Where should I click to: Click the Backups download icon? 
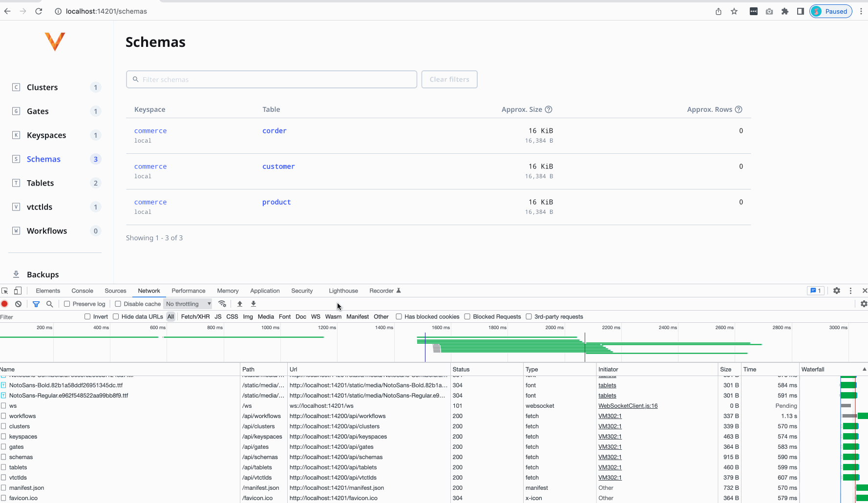pyautogui.click(x=16, y=274)
